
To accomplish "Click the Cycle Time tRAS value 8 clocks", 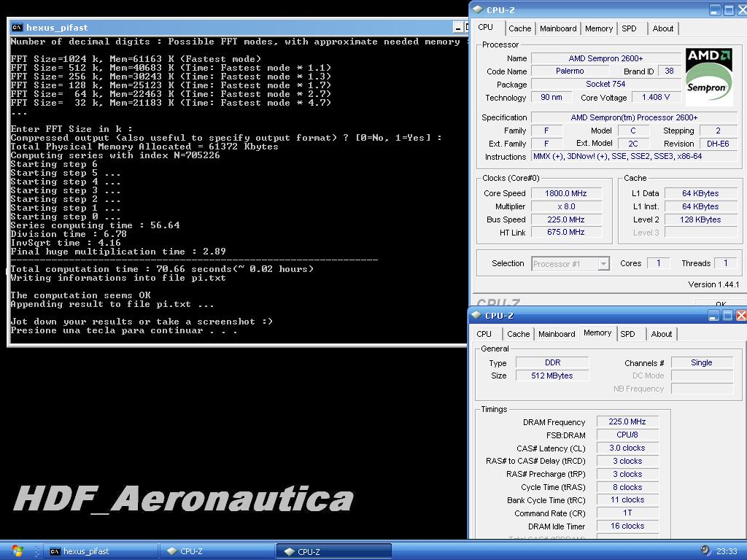I will point(627,487).
